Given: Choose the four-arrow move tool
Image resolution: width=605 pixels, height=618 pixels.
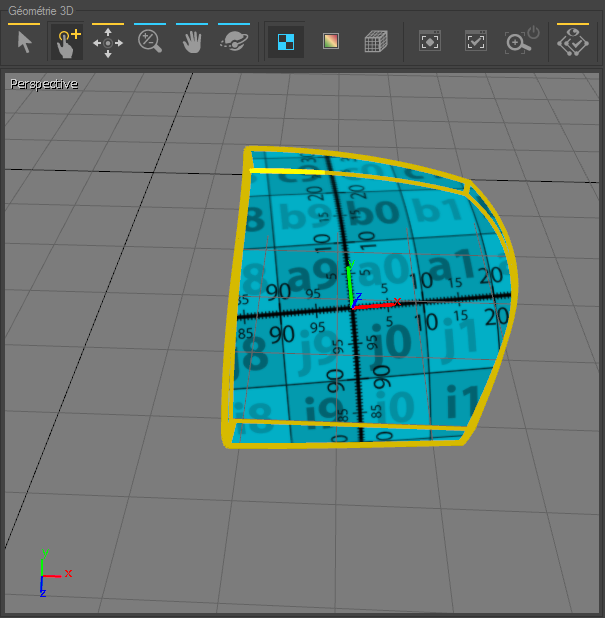Looking at the screenshot, I should (108, 42).
